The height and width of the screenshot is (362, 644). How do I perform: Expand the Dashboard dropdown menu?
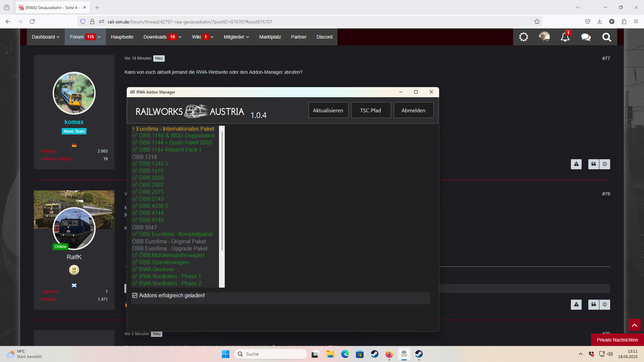[x=46, y=37]
